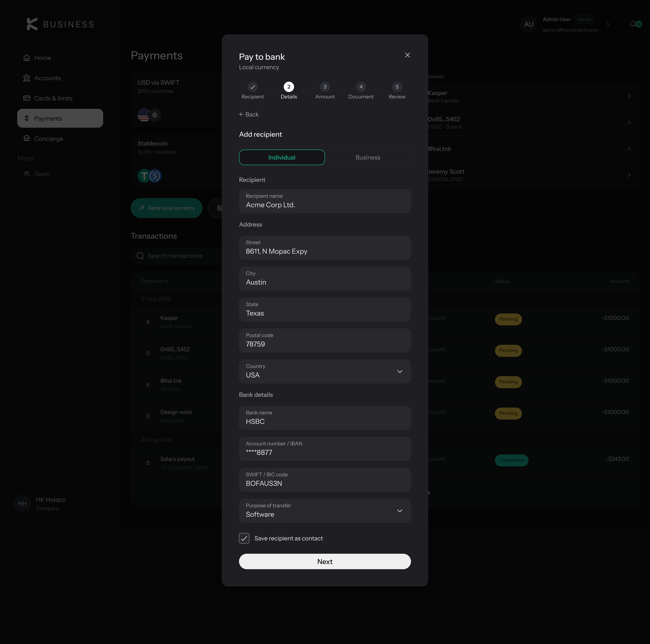Click the Accounts bank icon
650x644 pixels.
[27, 78]
